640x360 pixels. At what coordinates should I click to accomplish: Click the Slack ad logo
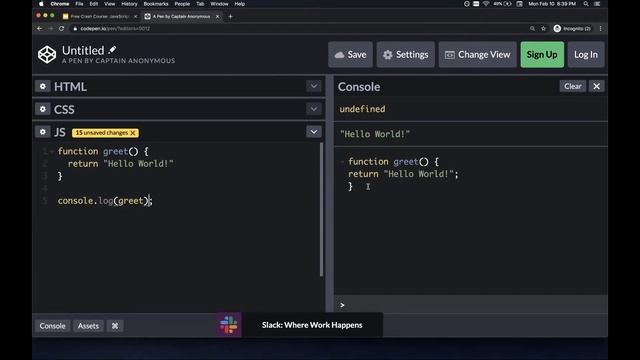(229, 325)
